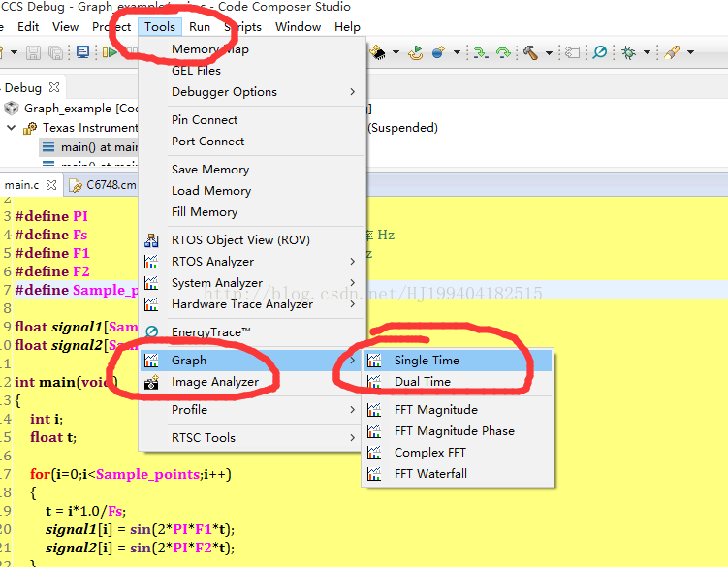
Task: Open dropdown arrow left of Save icon
Action: (x=14, y=52)
